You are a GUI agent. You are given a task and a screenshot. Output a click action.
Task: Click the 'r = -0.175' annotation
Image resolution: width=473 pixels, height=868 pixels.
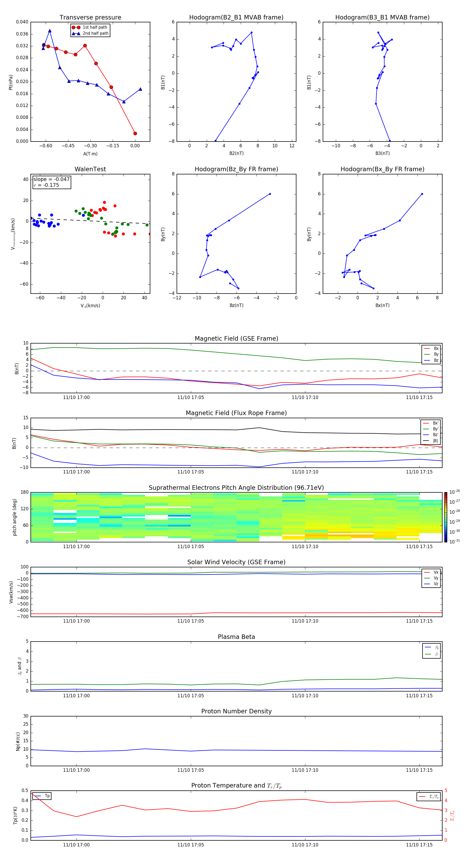pyautogui.click(x=47, y=185)
